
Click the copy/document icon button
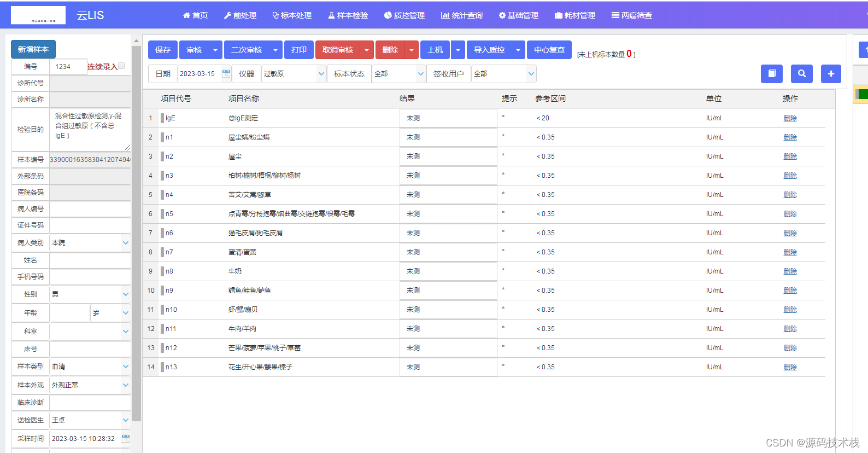pyautogui.click(x=771, y=73)
